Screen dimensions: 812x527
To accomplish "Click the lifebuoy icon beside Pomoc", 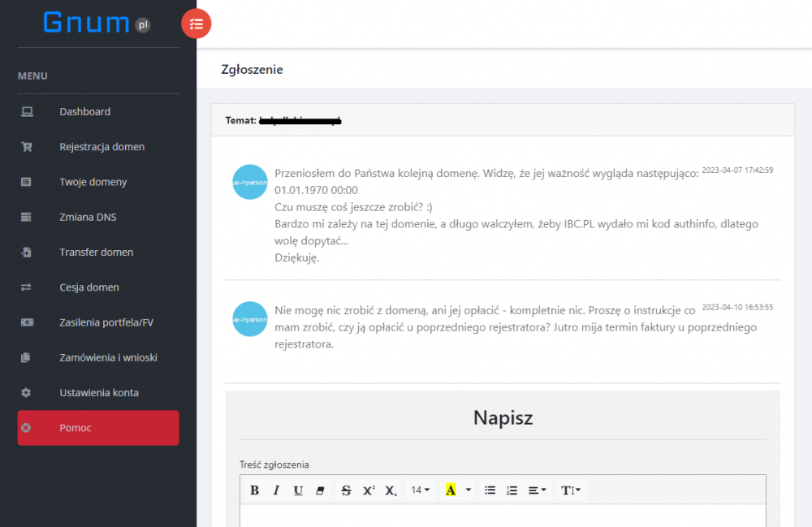I will (x=26, y=428).
